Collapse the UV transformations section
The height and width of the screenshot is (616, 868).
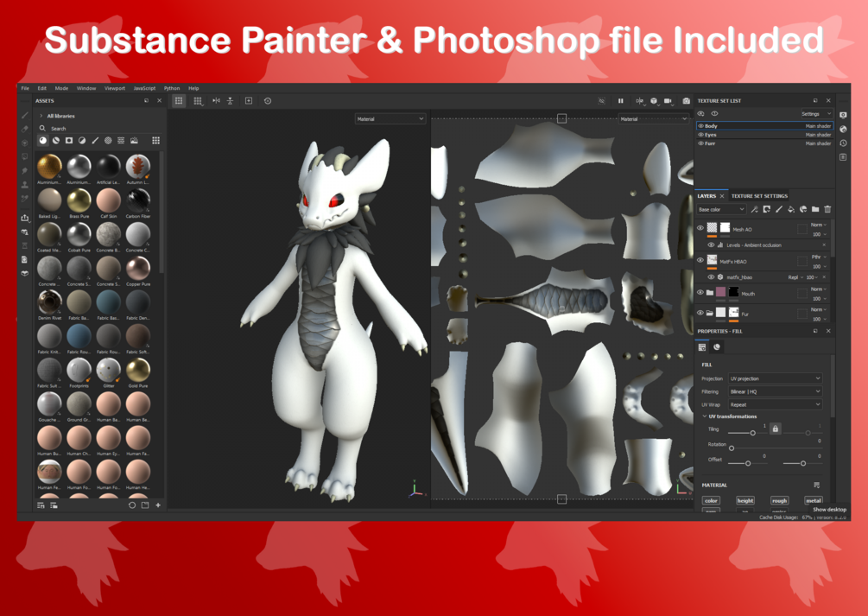coord(705,416)
